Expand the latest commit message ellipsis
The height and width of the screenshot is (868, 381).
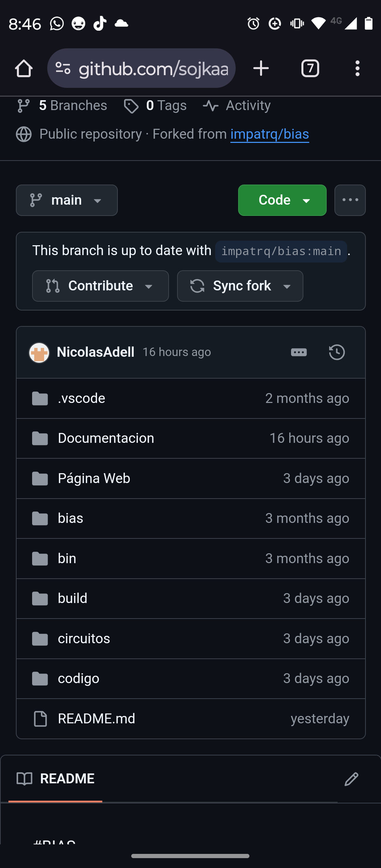299,352
